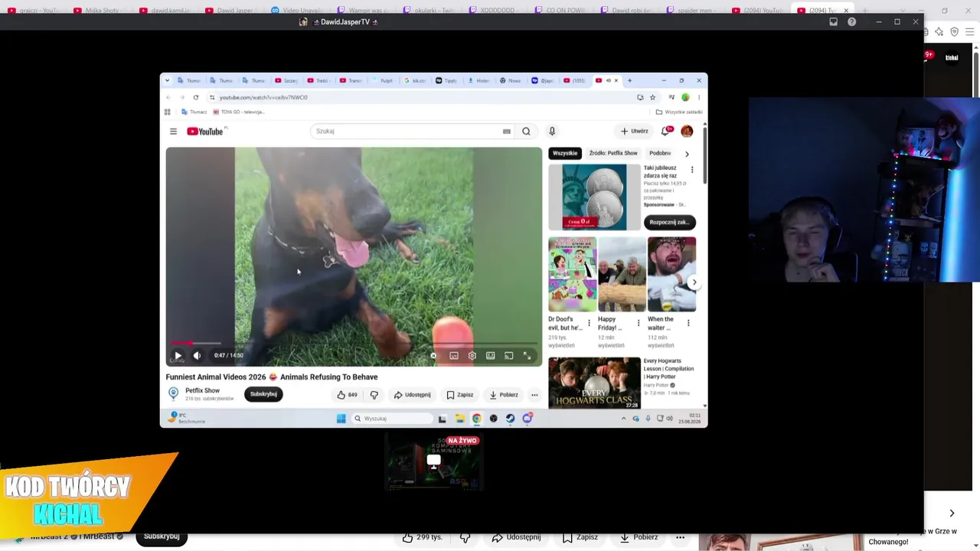Click the Wyszukaj taskbar search box
The image size is (980, 551).
click(x=393, y=419)
